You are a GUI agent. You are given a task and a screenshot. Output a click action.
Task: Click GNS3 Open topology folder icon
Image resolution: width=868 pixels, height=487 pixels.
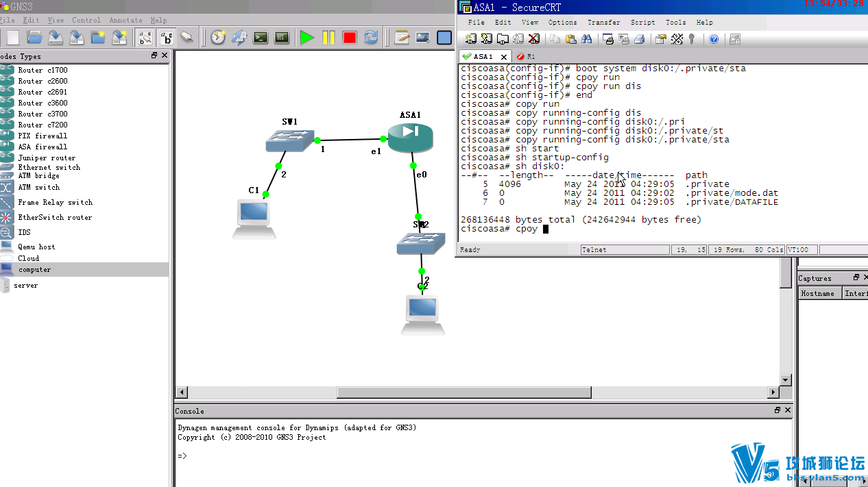34,38
